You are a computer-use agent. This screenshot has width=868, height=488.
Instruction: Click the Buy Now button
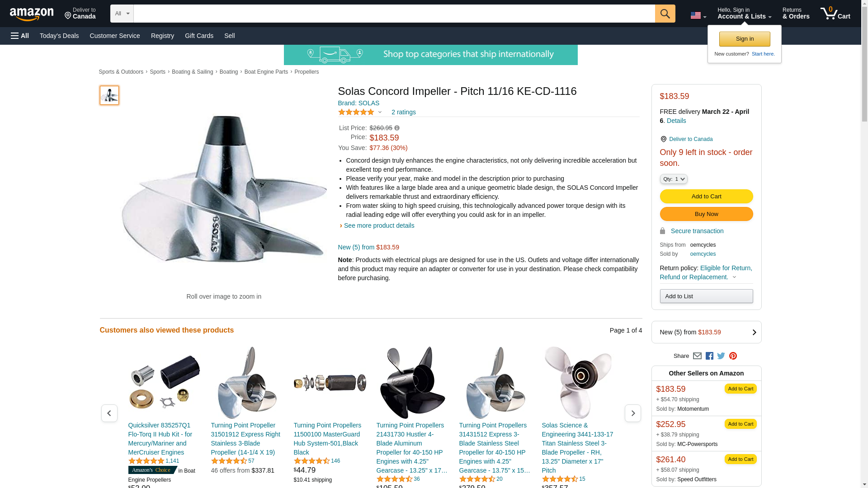(706, 214)
